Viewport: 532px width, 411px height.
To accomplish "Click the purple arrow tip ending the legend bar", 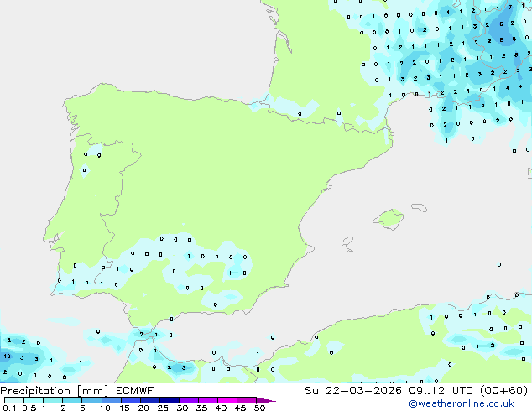I will click(x=266, y=400).
